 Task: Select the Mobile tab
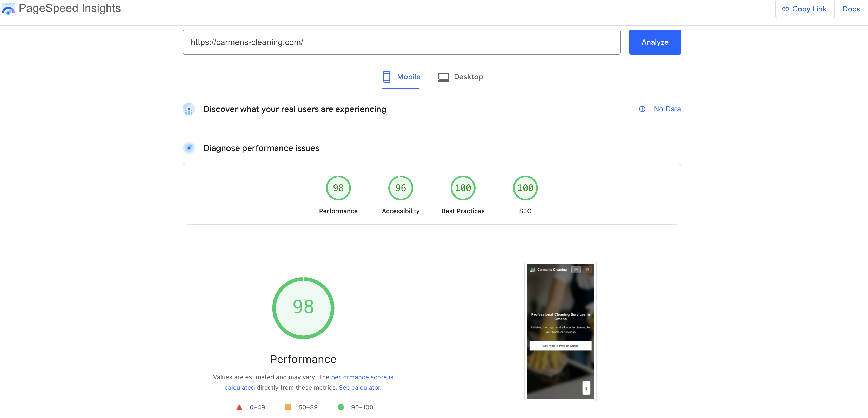pos(409,76)
